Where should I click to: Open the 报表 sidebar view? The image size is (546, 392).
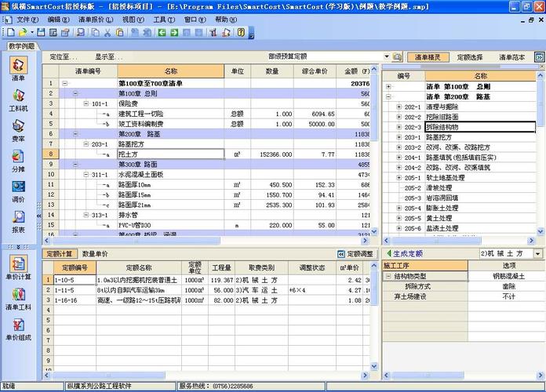click(x=18, y=221)
